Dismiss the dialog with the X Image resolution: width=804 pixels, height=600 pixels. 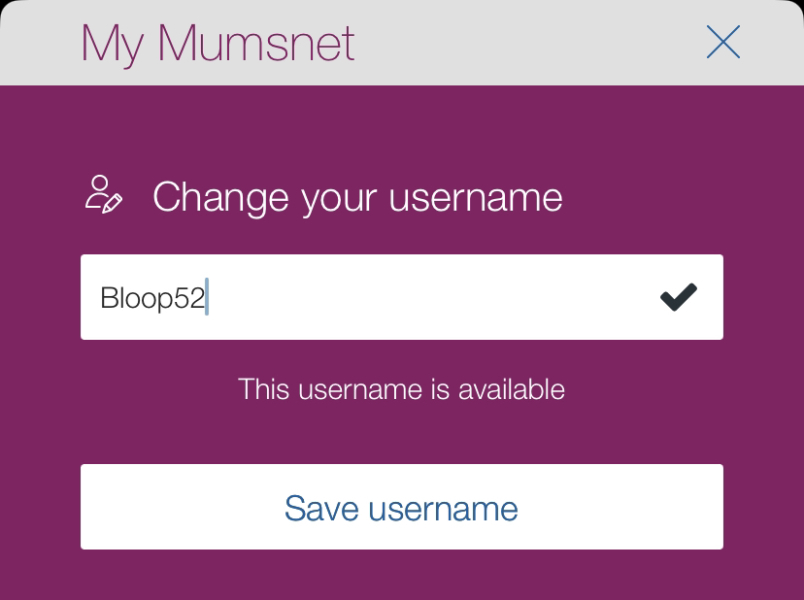(722, 42)
